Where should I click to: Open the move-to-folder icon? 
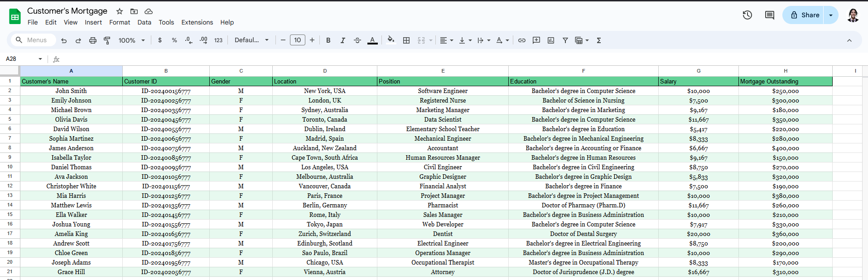134,11
